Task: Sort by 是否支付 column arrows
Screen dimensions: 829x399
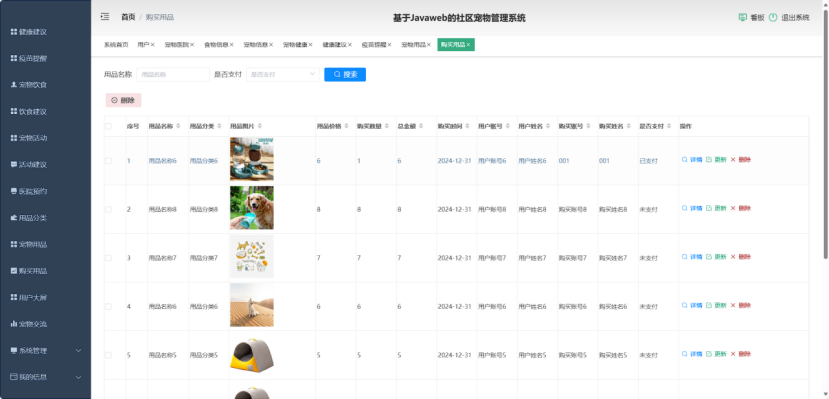Action: click(669, 126)
